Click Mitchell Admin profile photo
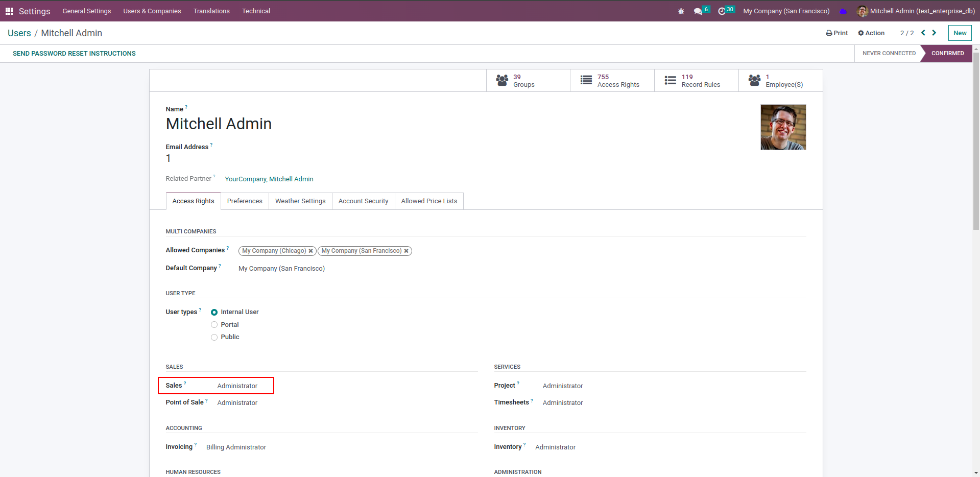Image resolution: width=980 pixels, height=477 pixels. coord(783,127)
